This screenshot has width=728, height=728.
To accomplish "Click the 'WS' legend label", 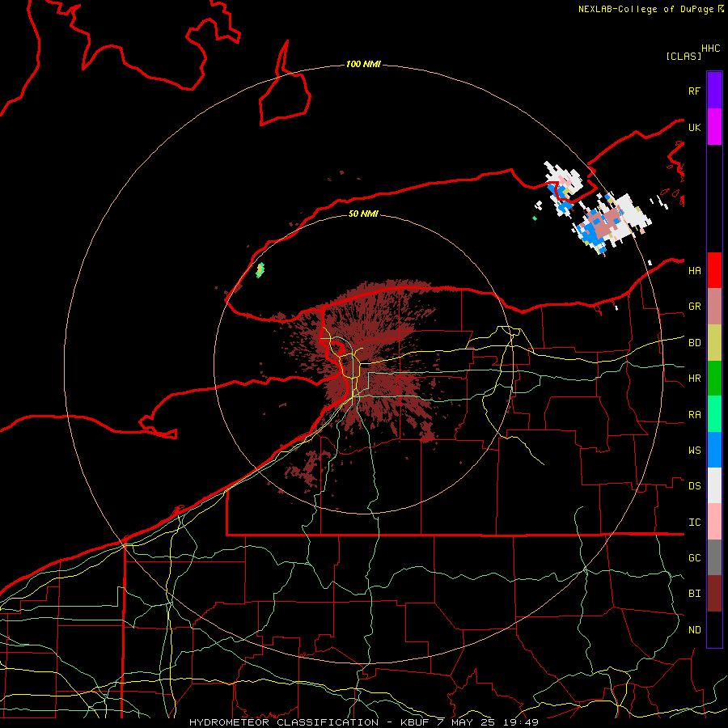I will click(x=694, y=451).
